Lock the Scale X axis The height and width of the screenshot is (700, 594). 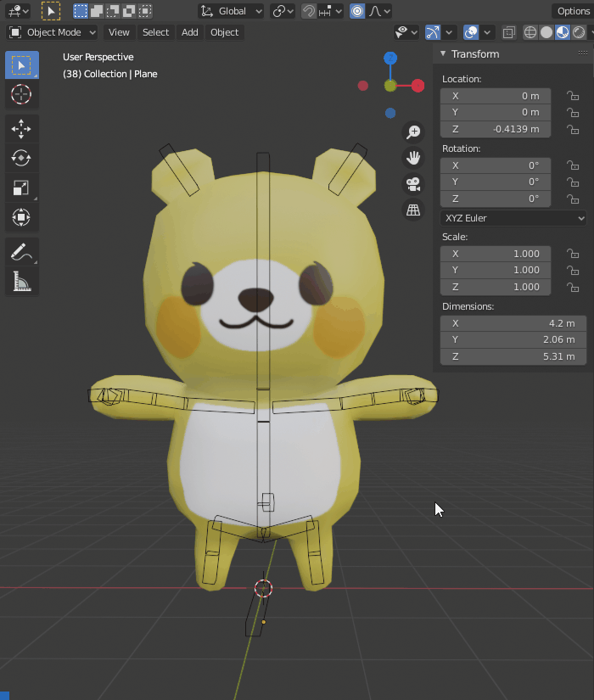tap(573, 254)
